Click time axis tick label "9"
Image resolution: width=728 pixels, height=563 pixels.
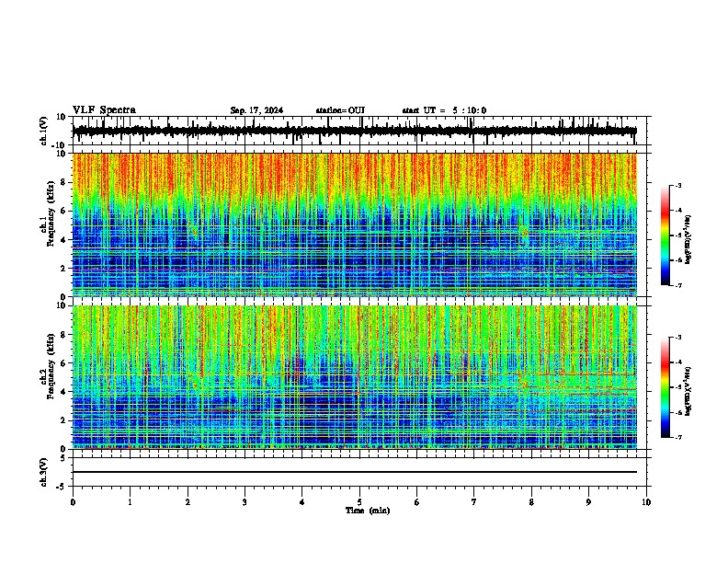point(588,502)
